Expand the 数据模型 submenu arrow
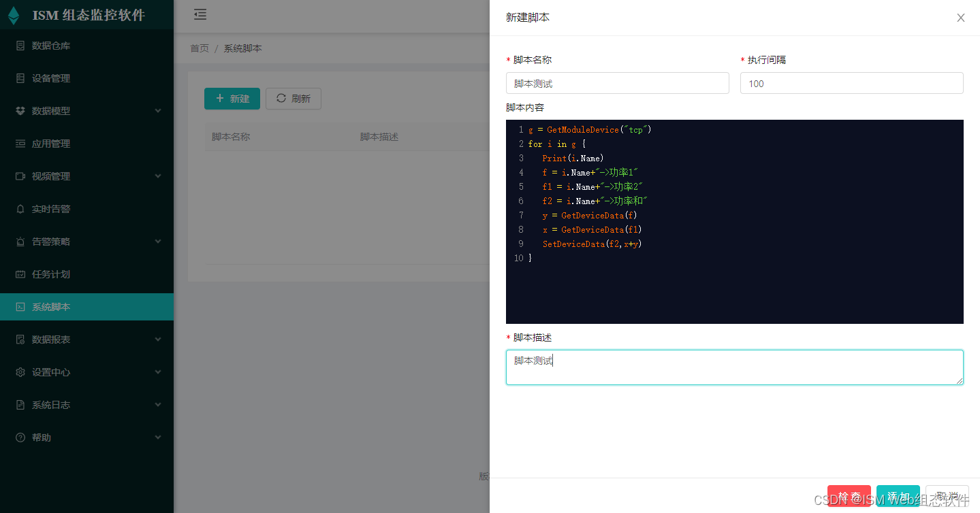Viewport: 980px width, 513px height. click(158, 111)
